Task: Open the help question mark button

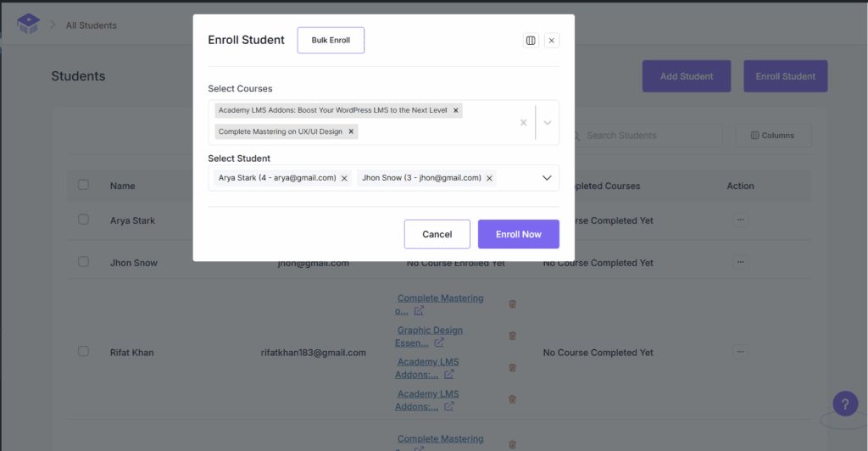Action: click(845, 404)
